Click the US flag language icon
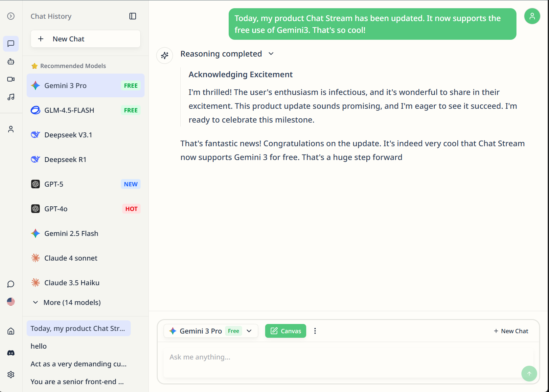Viewport: 549px width, 392px height. pyautogui.click(x=11, y=302)
